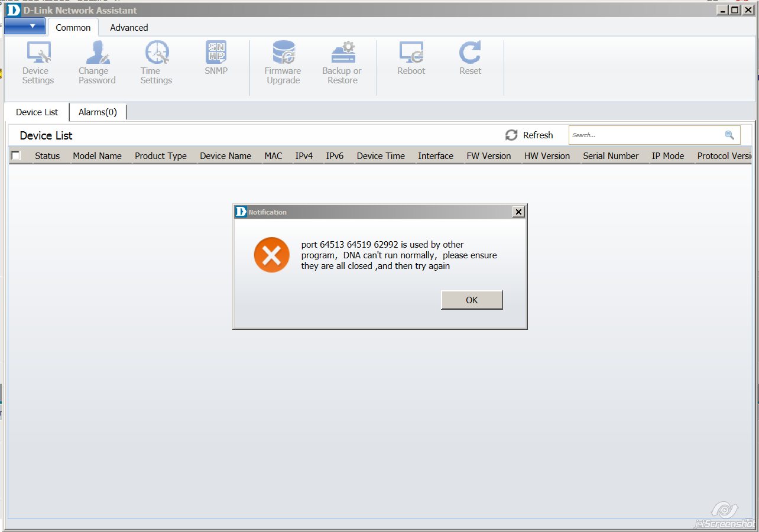This screenshot has height=532, width=759.
Task: Switch to the Advanced ribbon tab
Action: tap(129, 27)
